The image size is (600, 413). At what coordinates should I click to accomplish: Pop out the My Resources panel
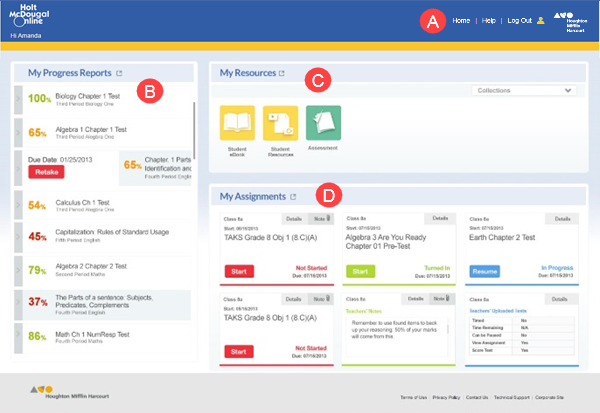click(282, 73)
